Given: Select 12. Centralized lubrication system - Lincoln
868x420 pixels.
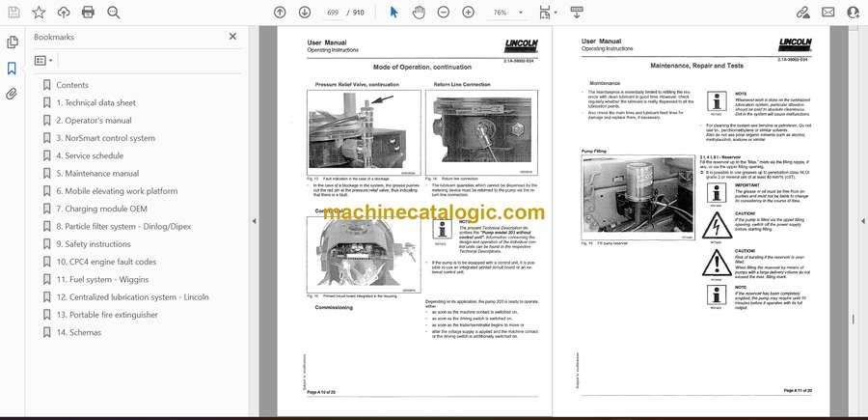Looking at the screenshot, I should click(133, 297).
